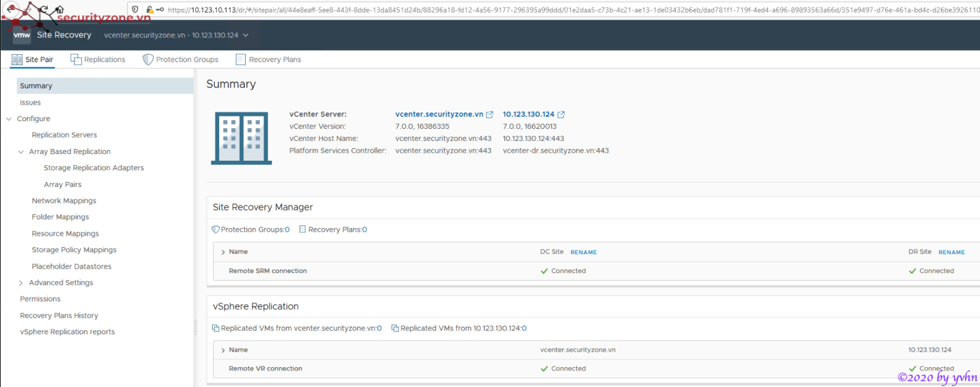Click the Site Pair building icon
Viewport: 980px width, 387px height.
click(17, 60)
